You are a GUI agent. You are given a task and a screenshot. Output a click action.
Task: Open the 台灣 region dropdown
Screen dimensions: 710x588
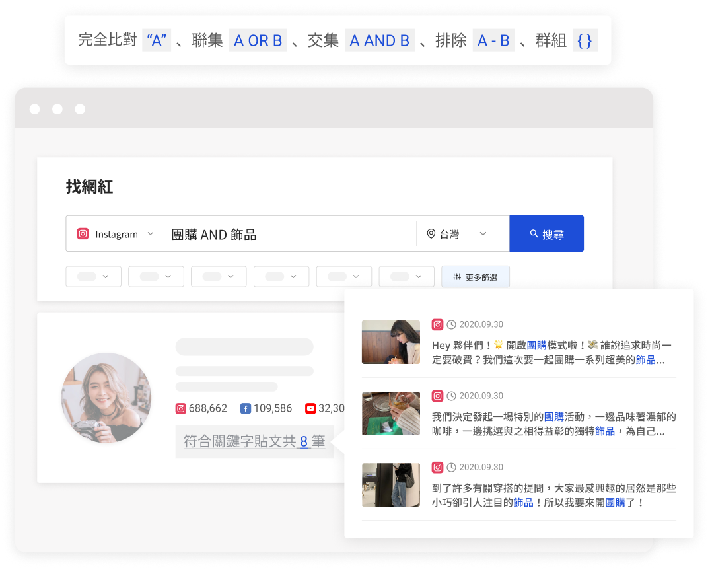click(x=463, y=234)
